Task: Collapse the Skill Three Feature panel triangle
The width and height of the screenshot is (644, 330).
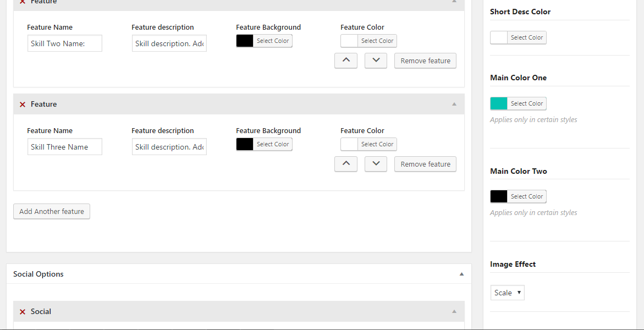Action: (x=454, y=104)
